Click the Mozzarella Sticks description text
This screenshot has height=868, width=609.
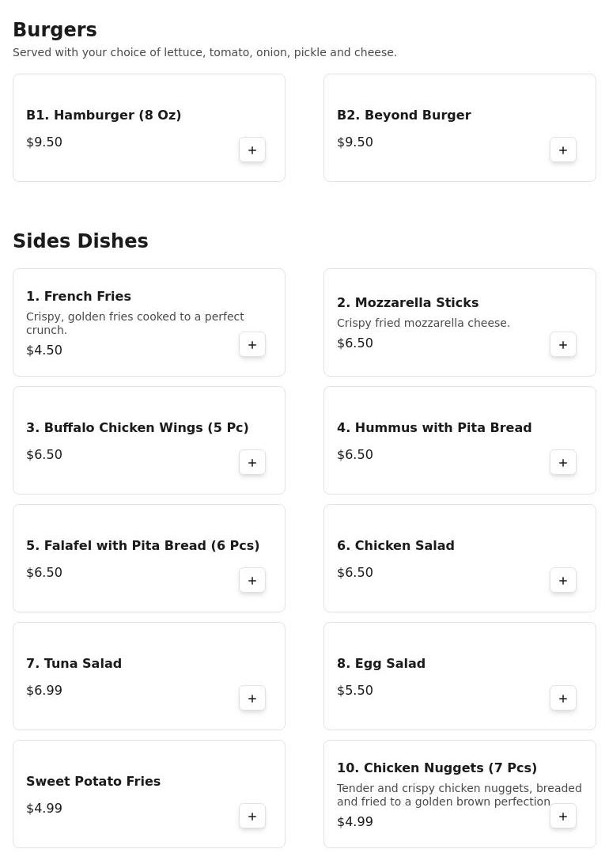[423, 323]
